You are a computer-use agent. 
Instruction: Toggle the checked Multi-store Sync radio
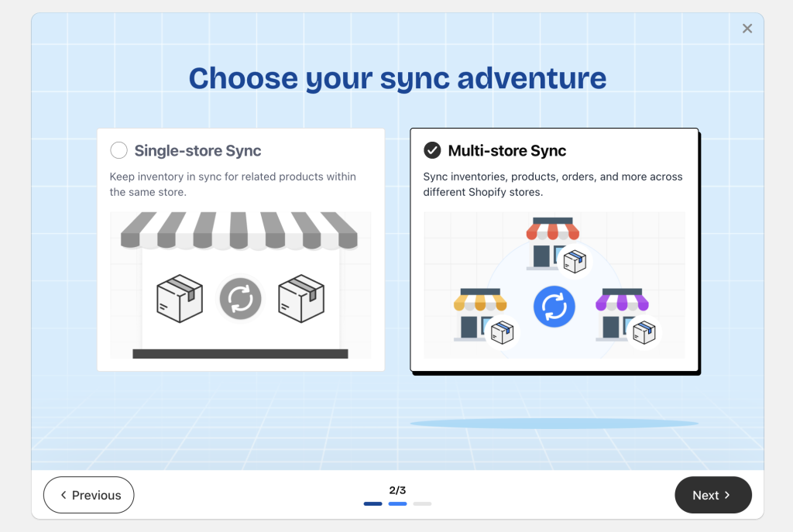[432, 150]
